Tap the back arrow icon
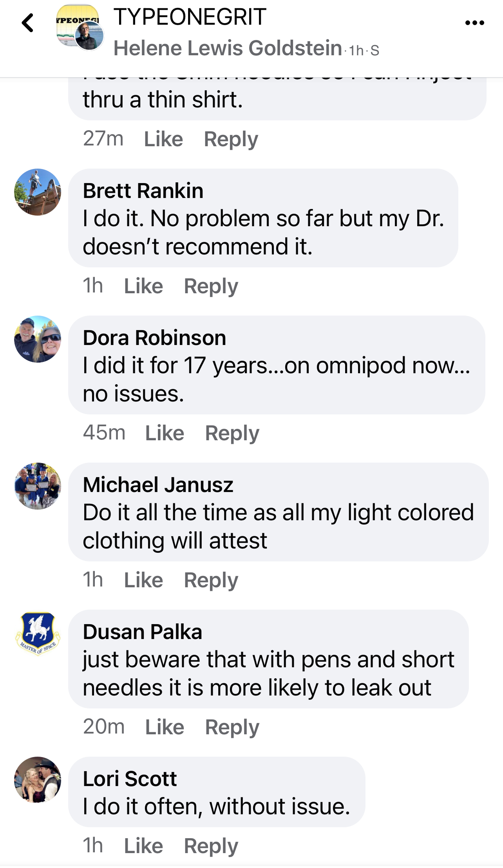Screen dimensions: 503x868 click(28, 23)
